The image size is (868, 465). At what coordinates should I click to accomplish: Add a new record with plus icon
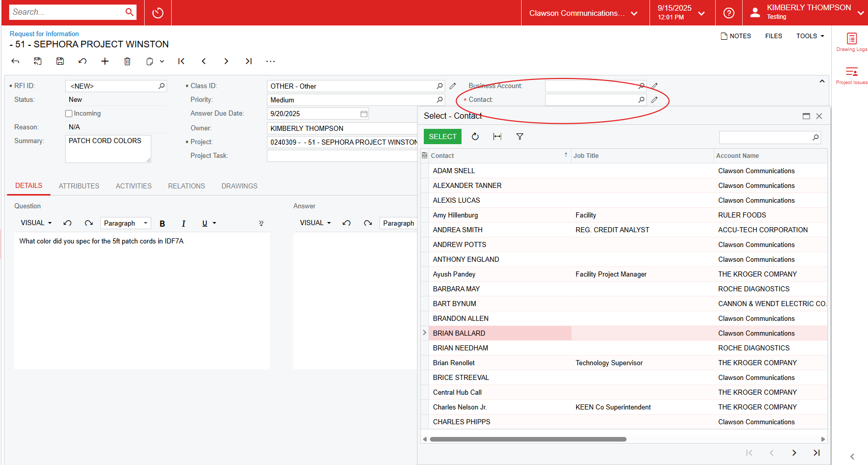pyautogui.click(x=105, y=61)
